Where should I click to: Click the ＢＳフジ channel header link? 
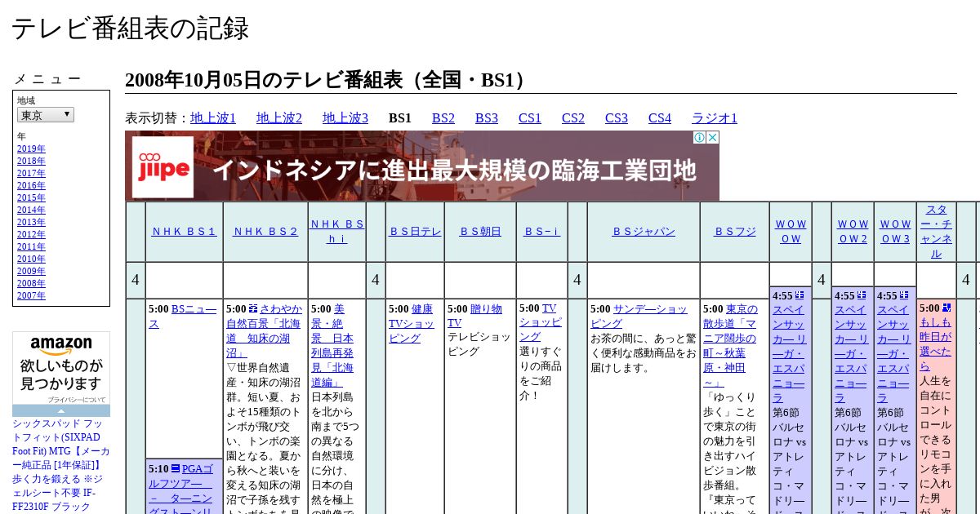pyautogui.click(x=735, y=232)
